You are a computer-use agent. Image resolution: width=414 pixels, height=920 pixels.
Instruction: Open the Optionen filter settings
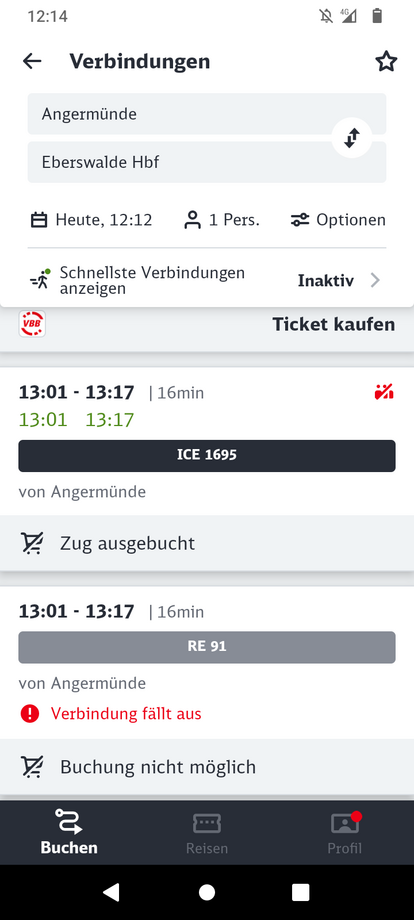pos(338,220)
